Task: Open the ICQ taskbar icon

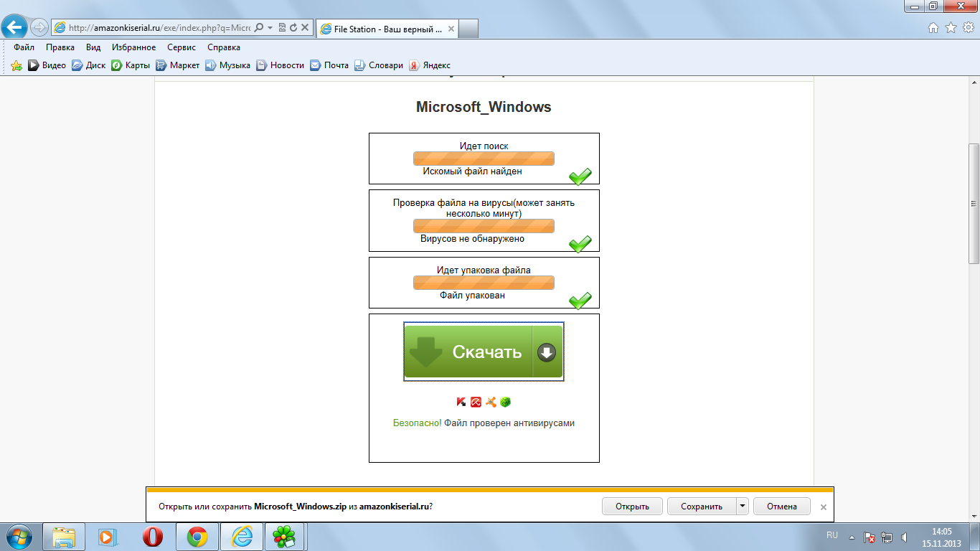Action: (286, 537)
